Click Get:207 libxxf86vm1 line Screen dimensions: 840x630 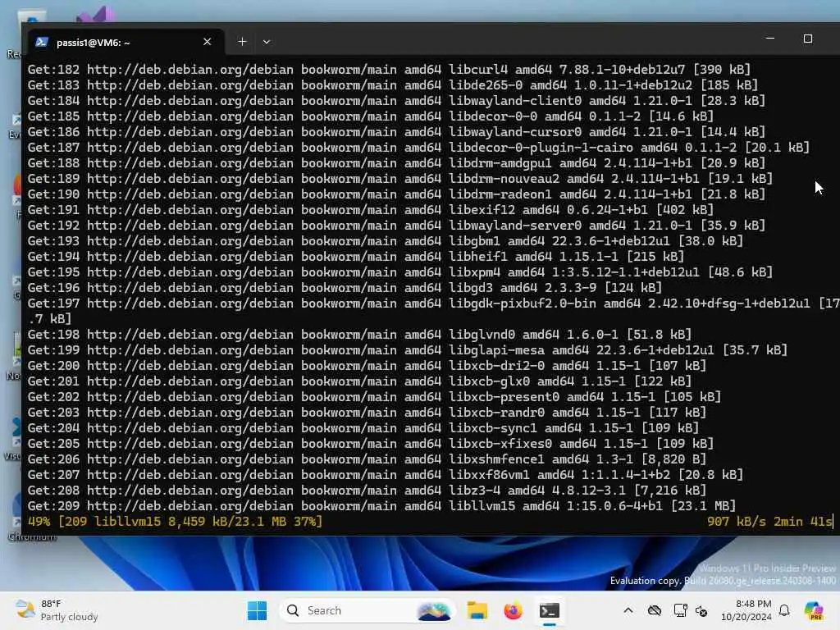click(386, 475)
